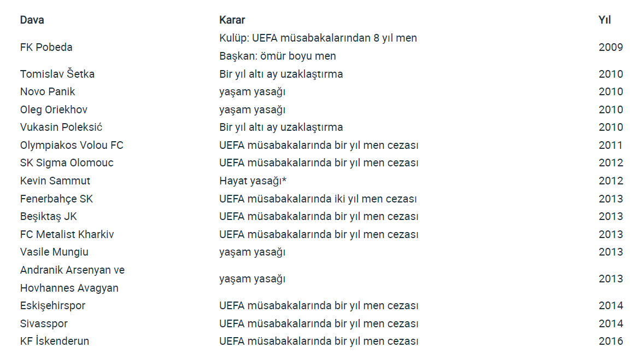644x359 pixels.
Task: Select the FK Pobeda case name
Action: coord(46,47)
